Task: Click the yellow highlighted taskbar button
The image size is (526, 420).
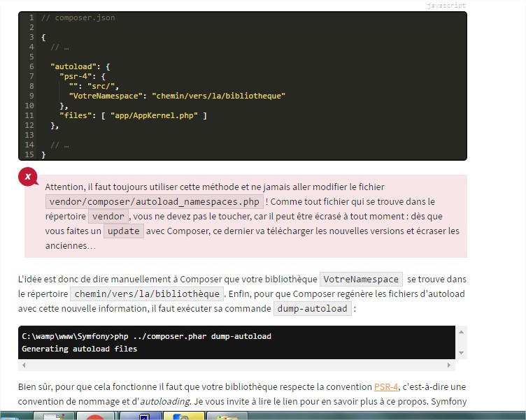Action: coord(183,417)
